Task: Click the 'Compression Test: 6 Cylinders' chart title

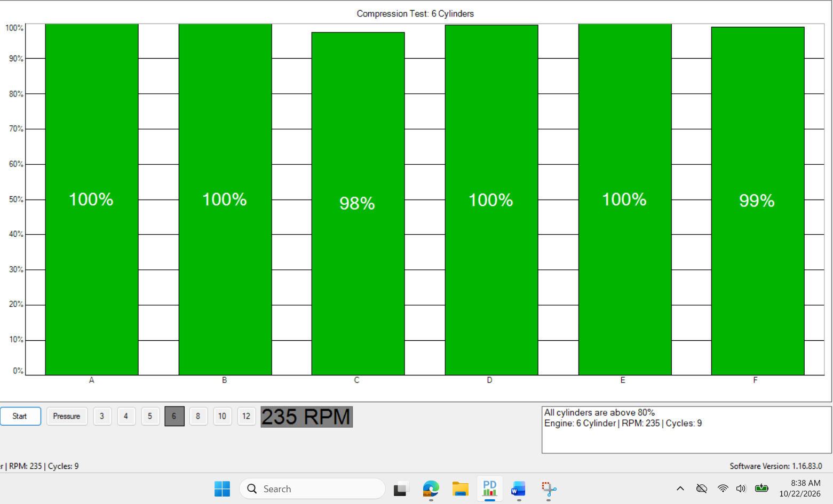Action: [x=415, y=14]
